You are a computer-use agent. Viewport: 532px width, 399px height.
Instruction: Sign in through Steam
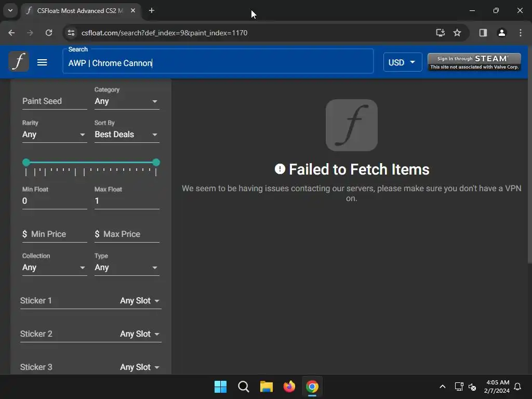click(474, 62)
